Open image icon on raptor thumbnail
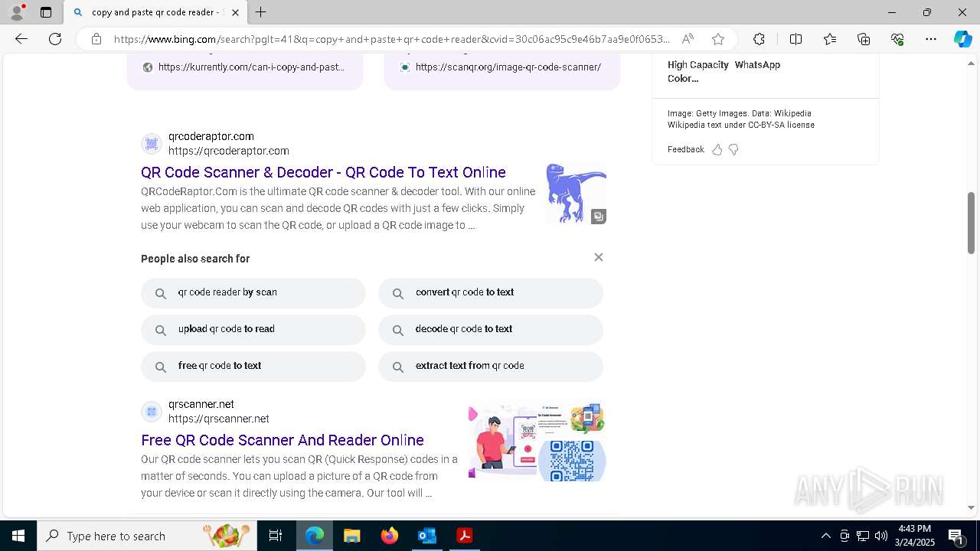Image resolution: width=980 pixels, height=551 pixels. pos(599,217)
